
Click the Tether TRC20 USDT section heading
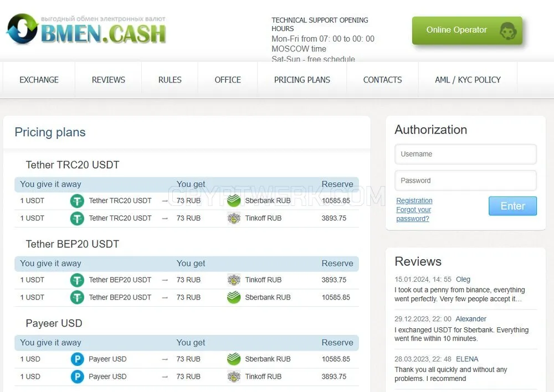tap(73, 165)
